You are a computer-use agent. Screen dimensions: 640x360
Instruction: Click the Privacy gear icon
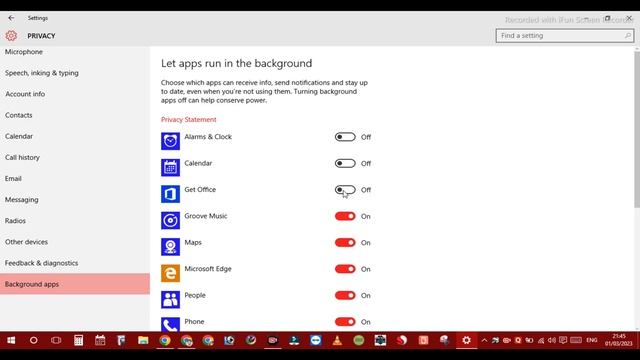tap(11, 36)
